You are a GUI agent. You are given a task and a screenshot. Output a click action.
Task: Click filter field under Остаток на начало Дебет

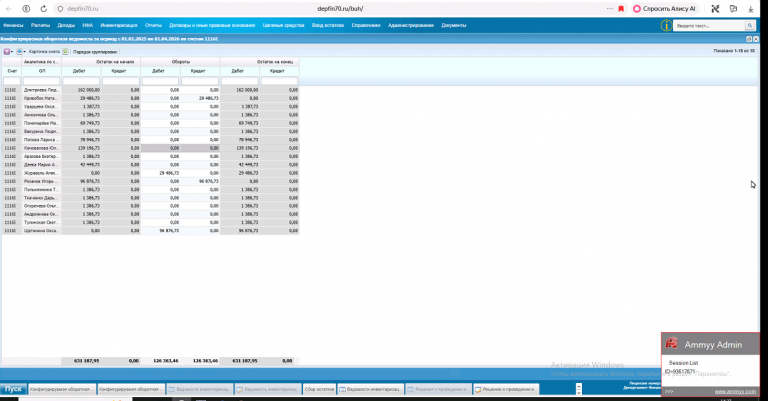coord(81,81)
